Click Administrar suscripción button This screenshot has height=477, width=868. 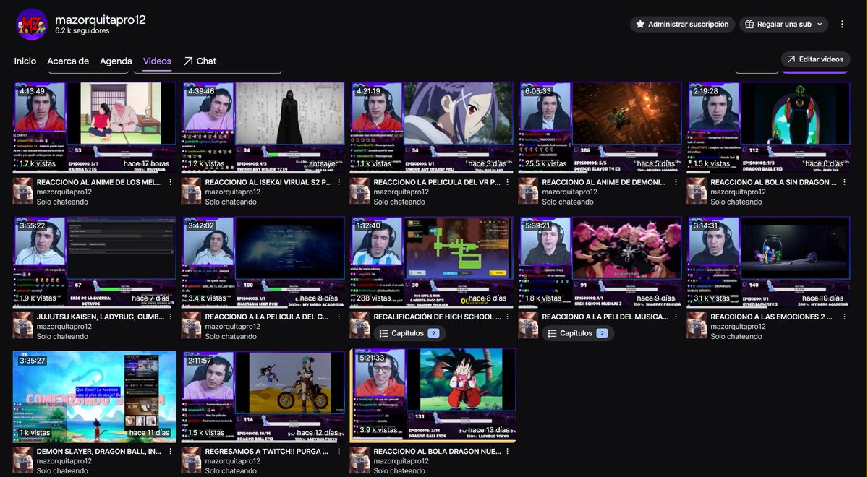[682, 24]
